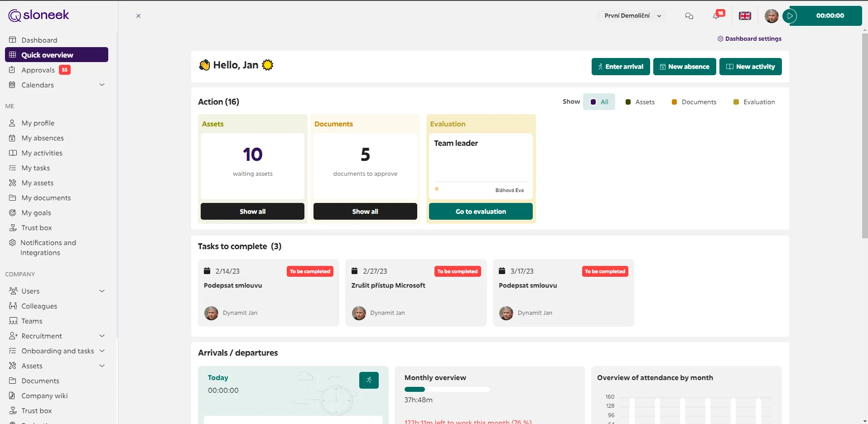This screenshot has height=424, width=868.
Task: Open the notifications bell icon
Action: pyautogui.click(x=717, y=16)
